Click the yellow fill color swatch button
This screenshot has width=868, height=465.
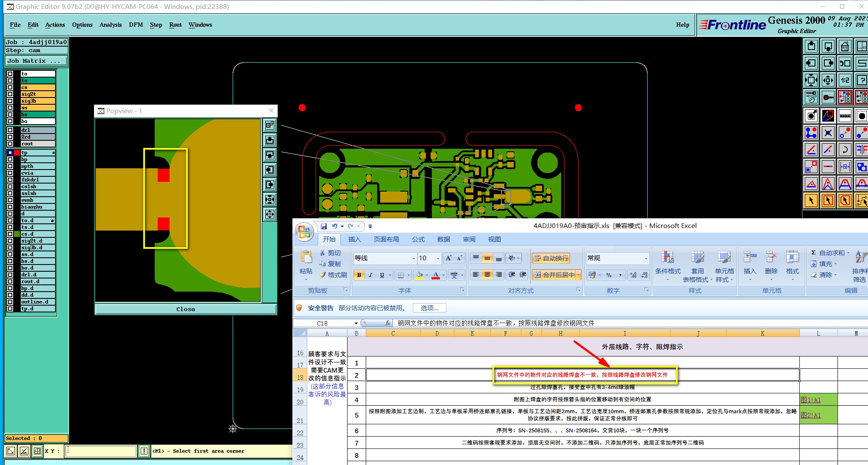tap(419, 275)
